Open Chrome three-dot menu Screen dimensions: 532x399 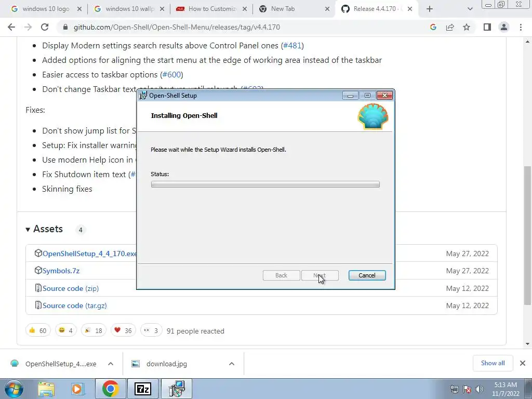(x=521, y=27)
